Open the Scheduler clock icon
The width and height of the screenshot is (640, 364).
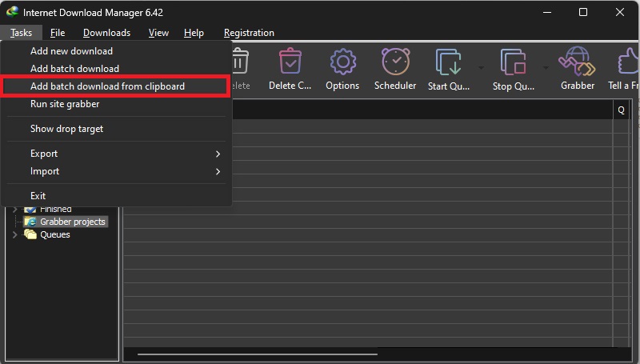(x=395, y=62)
